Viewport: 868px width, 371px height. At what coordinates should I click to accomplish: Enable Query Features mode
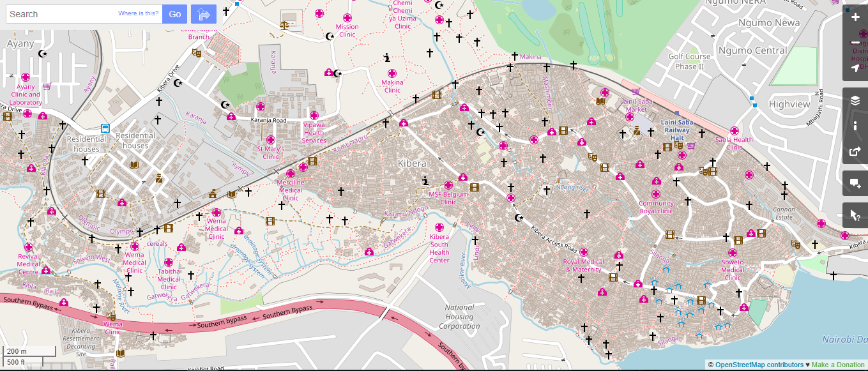pyautogui.click(x=855, y=215)
